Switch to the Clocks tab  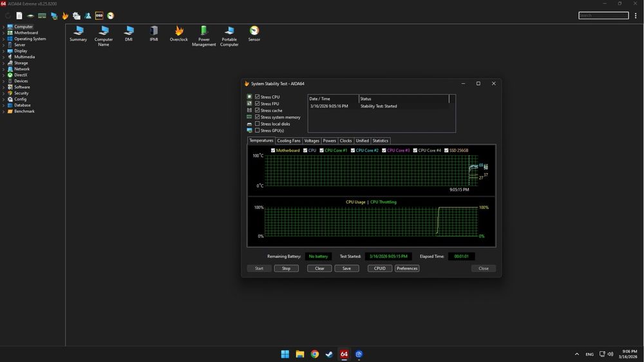346,140
